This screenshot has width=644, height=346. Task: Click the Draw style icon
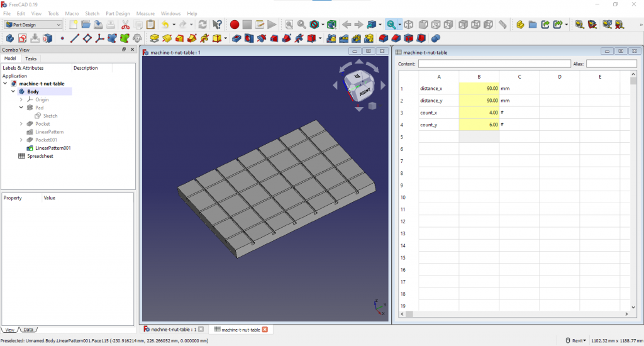(x=314, y=25)
